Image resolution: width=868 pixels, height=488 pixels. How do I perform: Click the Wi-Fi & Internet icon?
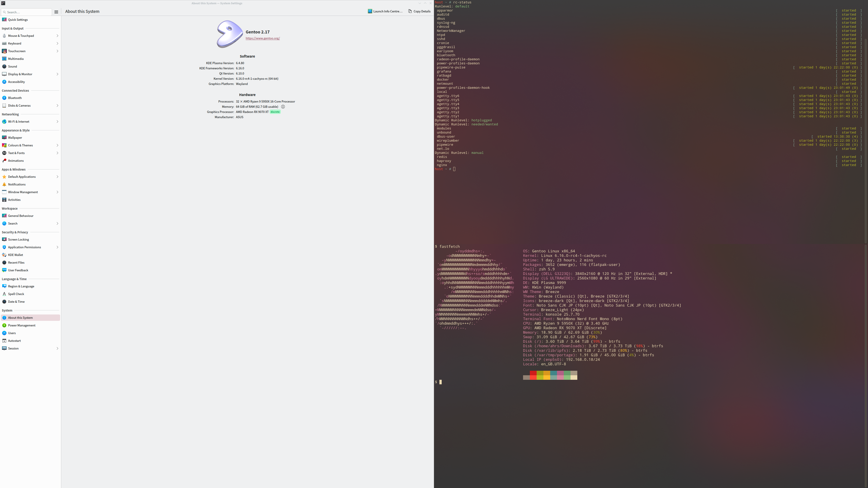click(x=4, y=122)
